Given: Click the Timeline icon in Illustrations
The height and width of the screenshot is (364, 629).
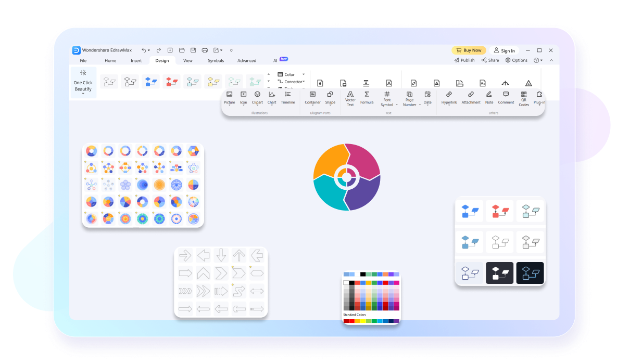Looking at the screenshot, I should (x=288, y=97).
